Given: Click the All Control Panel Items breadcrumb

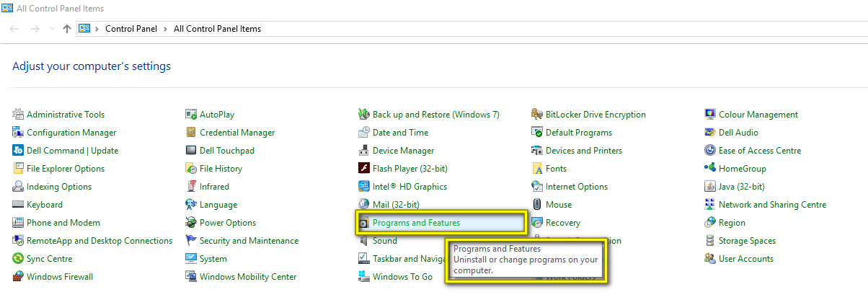Looking at the screenshot, I should pos(218,29).
